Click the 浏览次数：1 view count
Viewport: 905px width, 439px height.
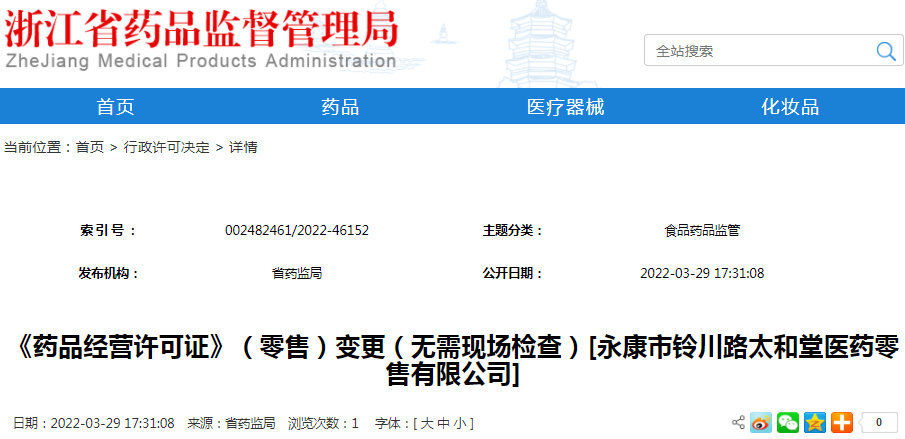coord(323,423)
